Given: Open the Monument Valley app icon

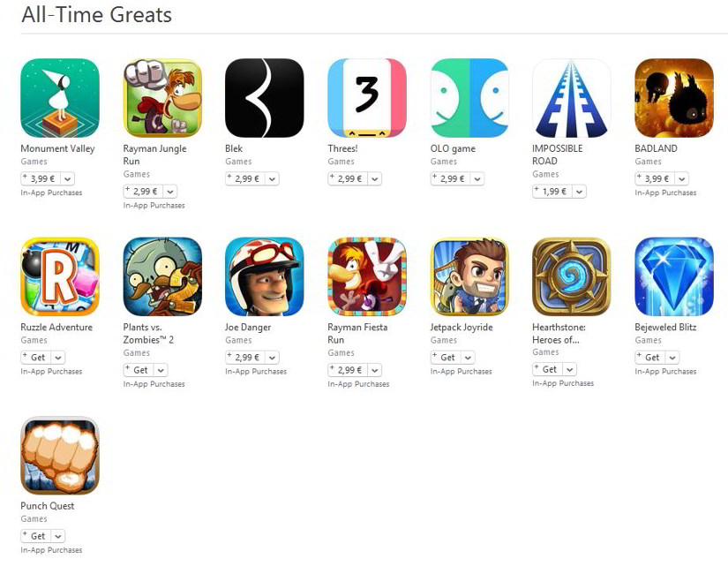Looking at the screenshot, I should tap(60, 98).
